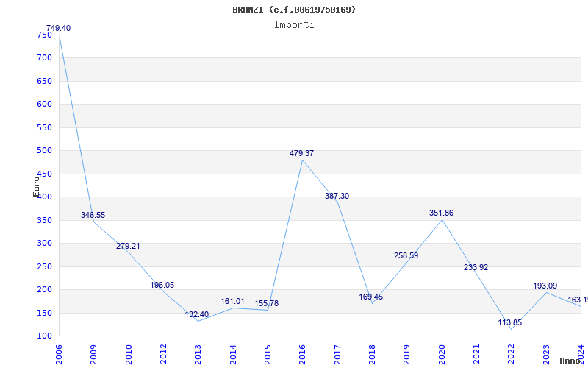Select the 479.37 peak data label
The image size is (588, 368).
coord(301,153)
